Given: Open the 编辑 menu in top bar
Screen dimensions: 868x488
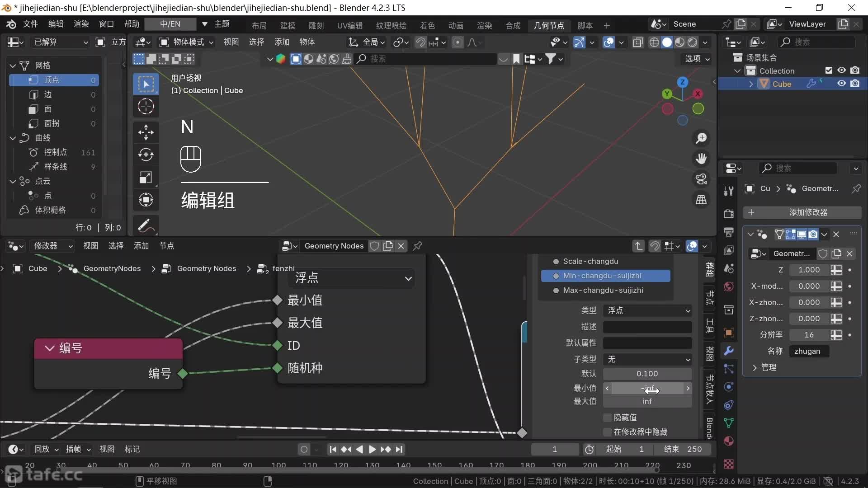Looking at the screenshot, I should pyautogui.click(x=56, y=24).
